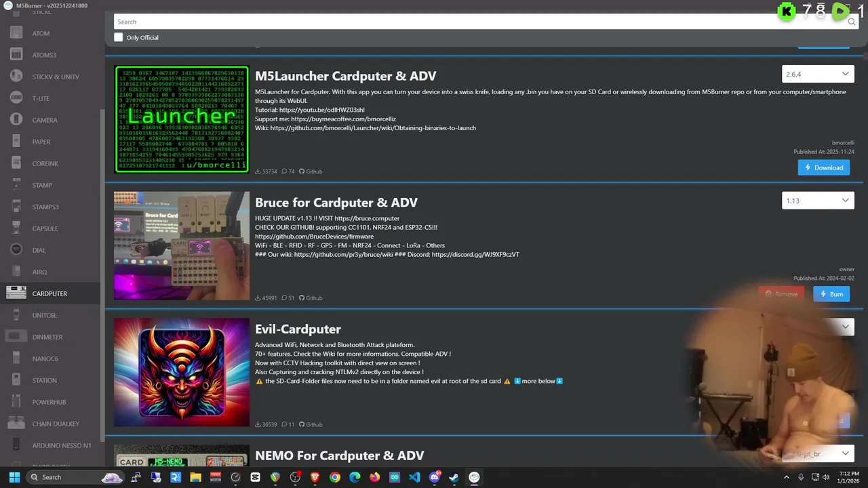Select the CARDPUTER device icon
The height and width of the screenshot is (488, 868).
coord(16,293)
